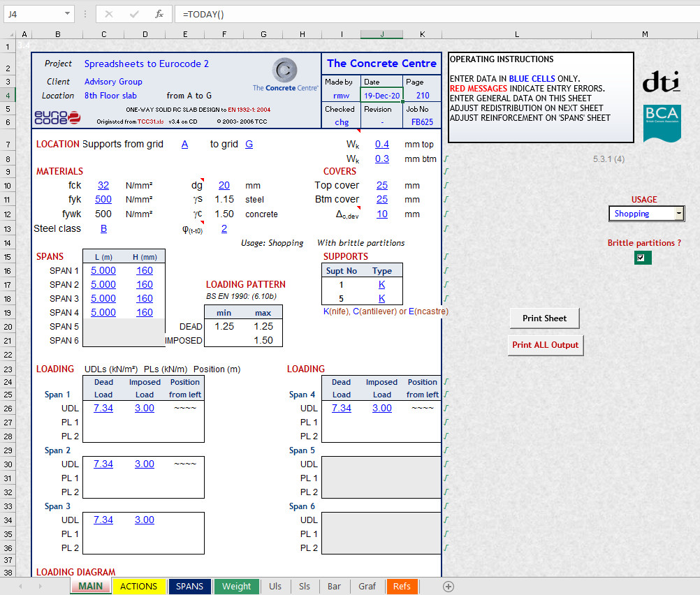Click the Print Sheet button

pyautogui.click(x=544, y=318)
